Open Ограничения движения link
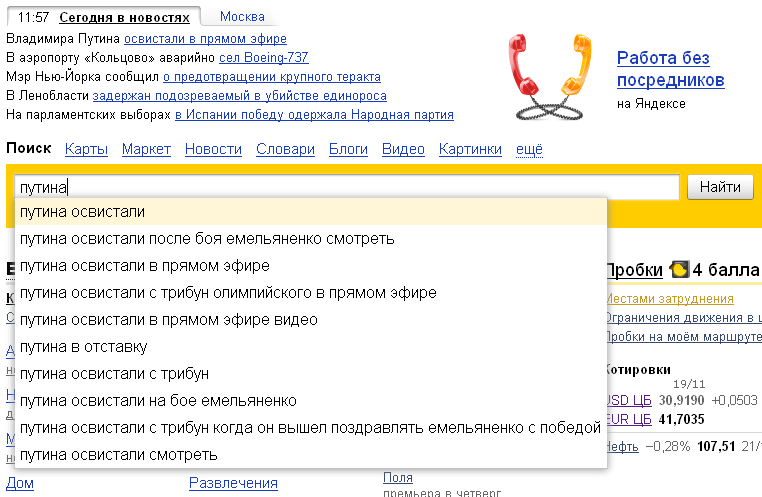This screenshot has width=762, height=497. pos(685,318)
